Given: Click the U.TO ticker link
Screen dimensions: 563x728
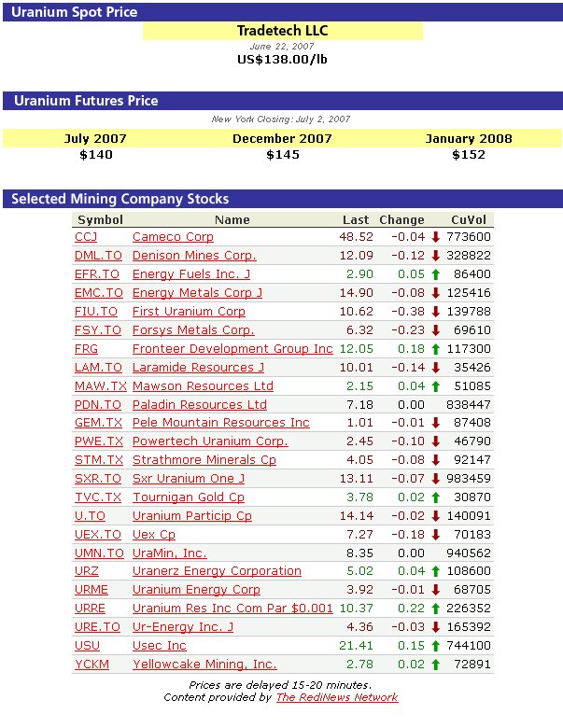Looking at the screenshot, I should point(90,516).
